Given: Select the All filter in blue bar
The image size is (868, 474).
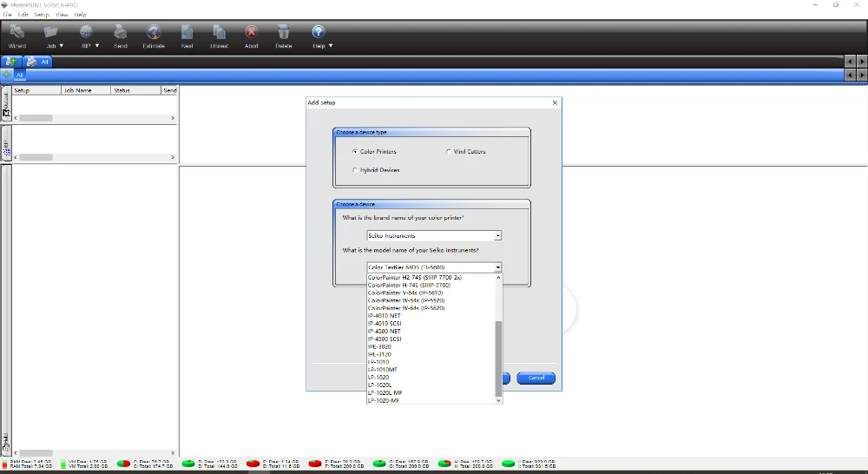Looking at the screenshot, I should (x=20, y=75).
